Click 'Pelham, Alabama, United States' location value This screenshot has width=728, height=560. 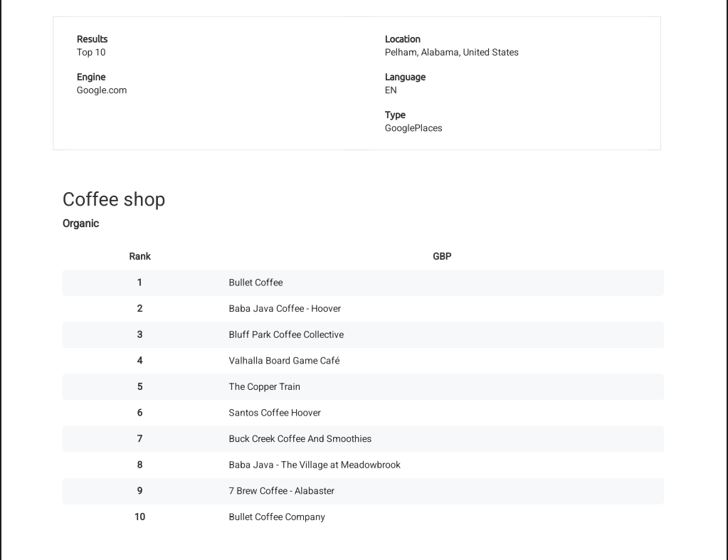click(451, 52)
